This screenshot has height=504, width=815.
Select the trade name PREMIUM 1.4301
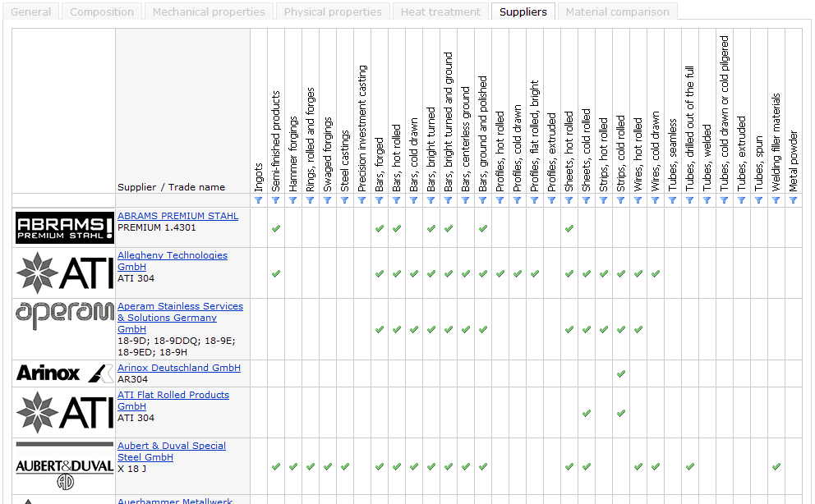click(156, 227)
